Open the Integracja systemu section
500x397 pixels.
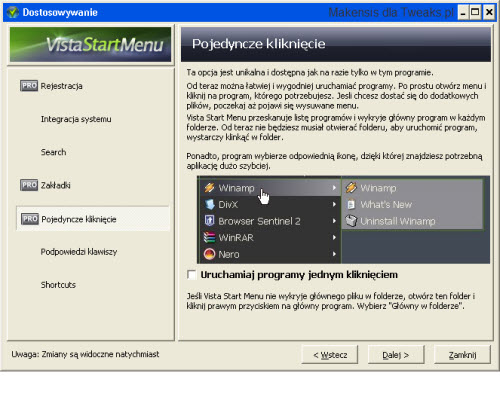76,119
